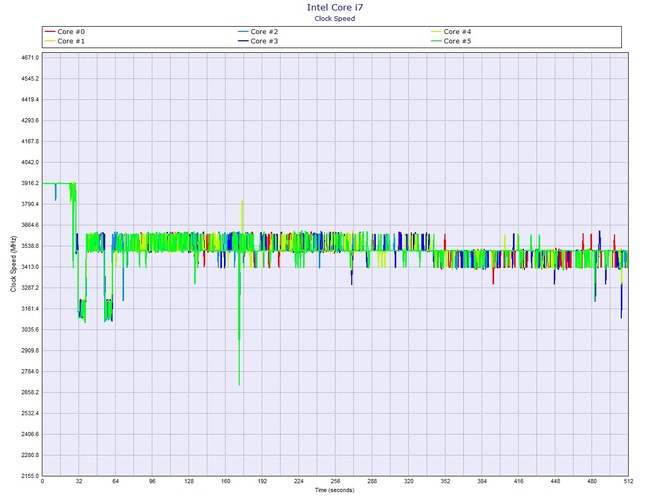This screenshot has width=670, height=502.
Task: Click the Time (seconds) axis label
Action: [x=335, y=490]
